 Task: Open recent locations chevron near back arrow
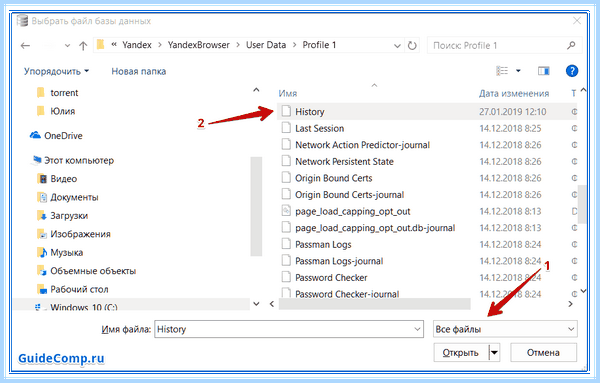(x=67, y=46)
